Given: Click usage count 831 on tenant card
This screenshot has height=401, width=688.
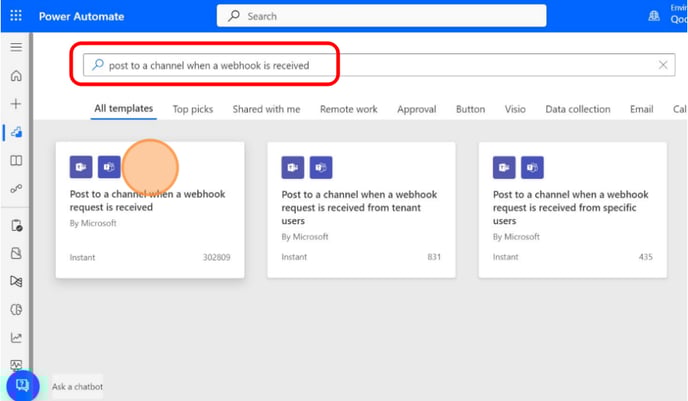Looking at the screenshot, I should (x=434, y=257).
